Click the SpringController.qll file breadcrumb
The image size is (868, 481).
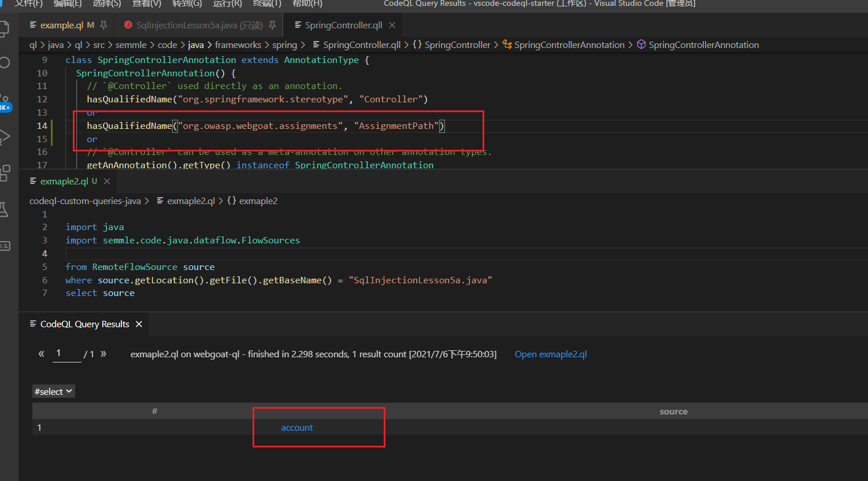pyautogui.click(x=357, y=45)
